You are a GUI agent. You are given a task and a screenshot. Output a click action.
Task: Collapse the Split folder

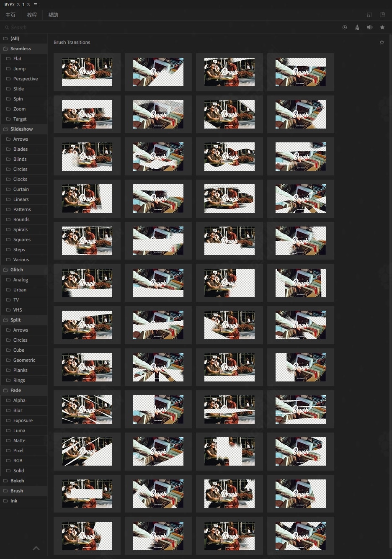(x=23, y=320)
